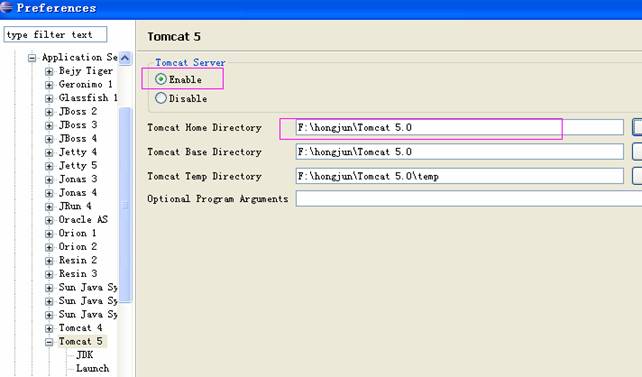Collapse the Application Servers tree node

click(x=32, y=58)
